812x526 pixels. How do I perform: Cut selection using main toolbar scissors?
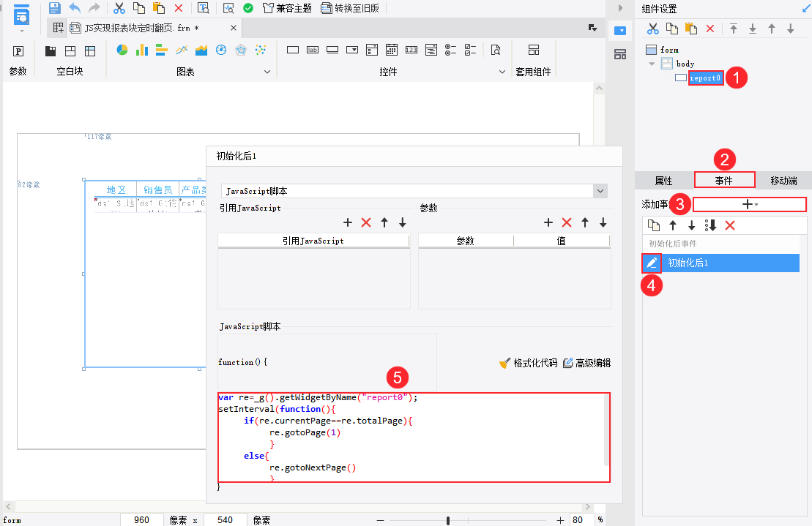(119, 8)
